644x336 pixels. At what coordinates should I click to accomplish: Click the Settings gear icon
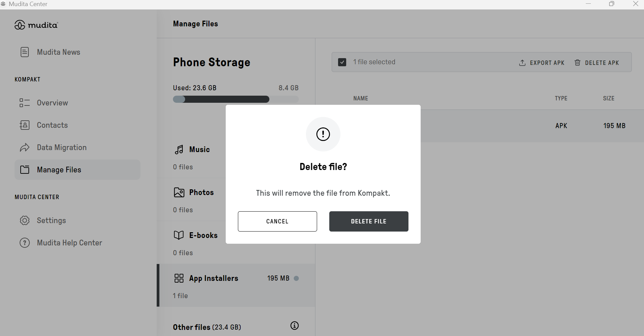pyautogui.click(x=25, y=220)
